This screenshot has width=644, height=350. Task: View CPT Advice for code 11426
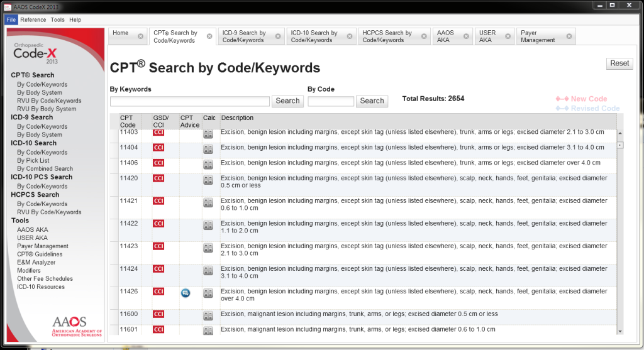[186, 293]
